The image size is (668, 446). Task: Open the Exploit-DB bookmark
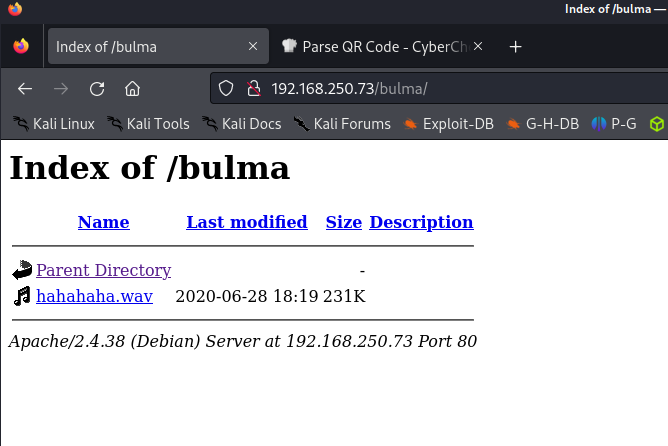[x=447, y=124]
